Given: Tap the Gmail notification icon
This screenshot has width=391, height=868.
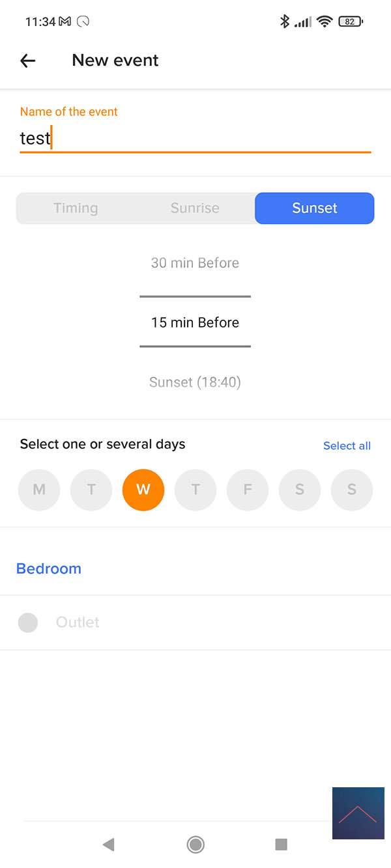Looking at the screenshot, I should tap(65, 21).
